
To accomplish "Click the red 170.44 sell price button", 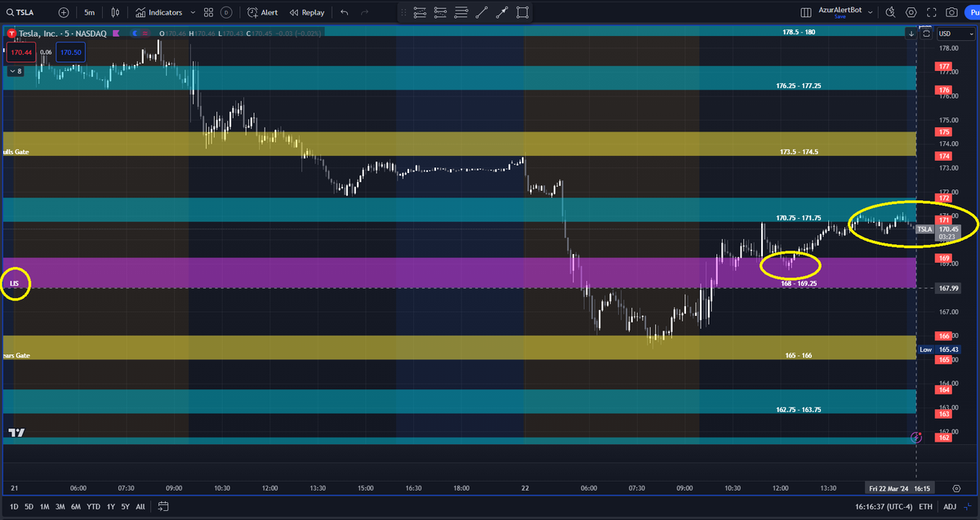I will tap(20, 52).
